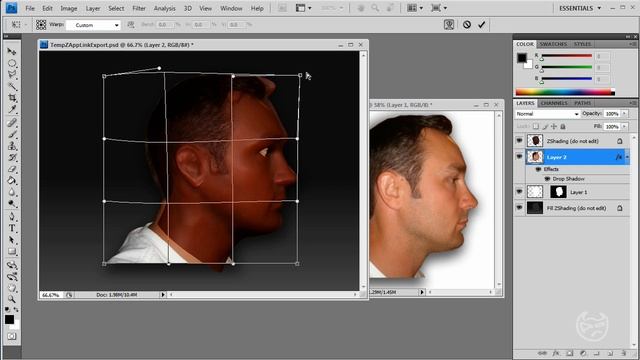This screenshot has width=640, height=360.
Task: Select the Magic Wand tool
Action: point(11,86)
